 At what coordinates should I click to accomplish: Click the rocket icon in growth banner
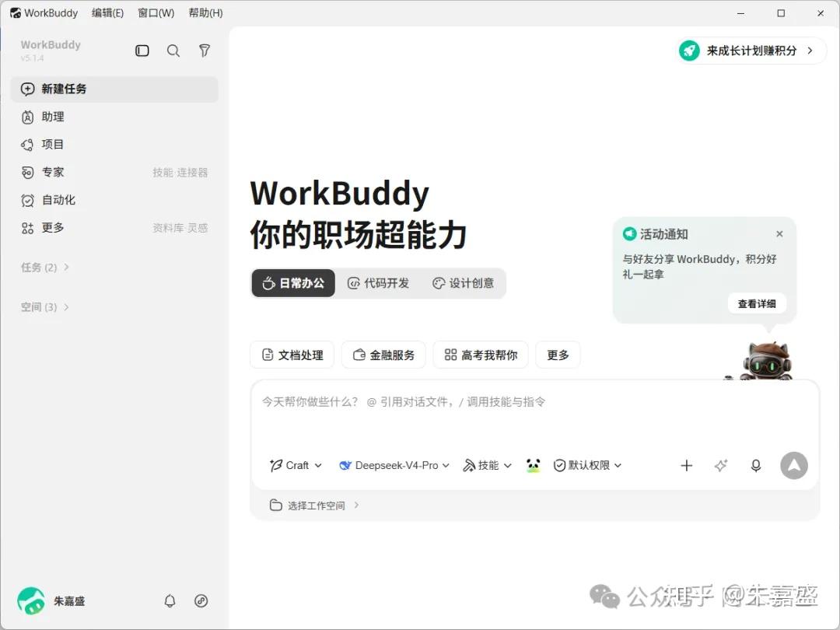pyautogui.click(x=689, y=51)
